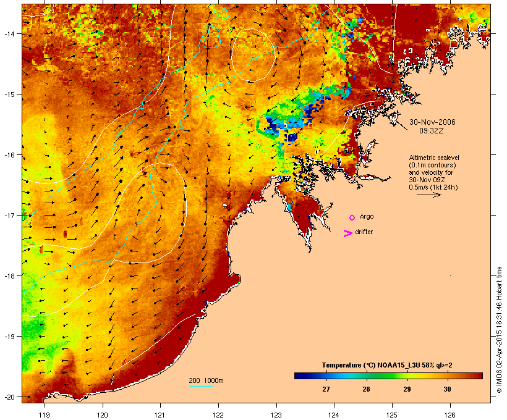Click the '09:32Z' time label
This screenshot has height=420, width=507.
point(432,131)
